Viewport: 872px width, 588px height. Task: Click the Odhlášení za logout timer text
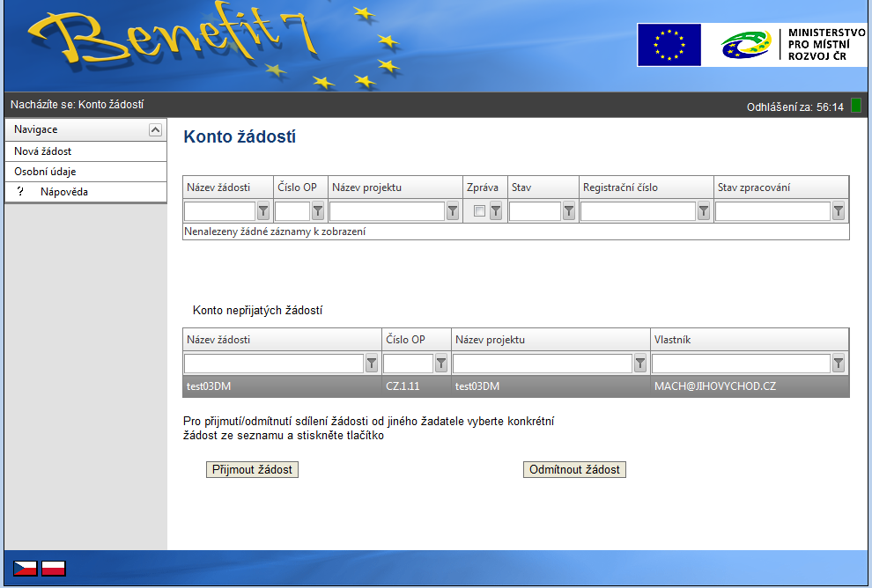click(x=795, y=107)
